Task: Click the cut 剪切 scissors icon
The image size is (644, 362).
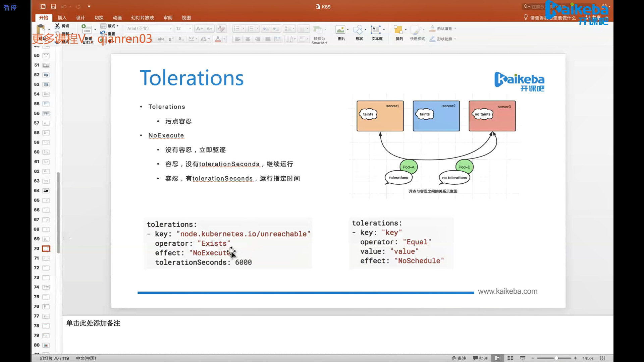Action: point(57,26)
